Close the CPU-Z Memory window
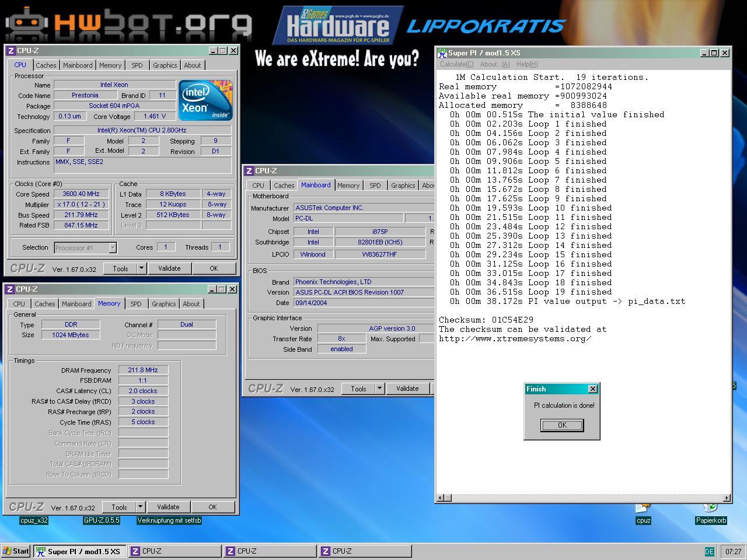747x560 pixels. tap(232, 289)
